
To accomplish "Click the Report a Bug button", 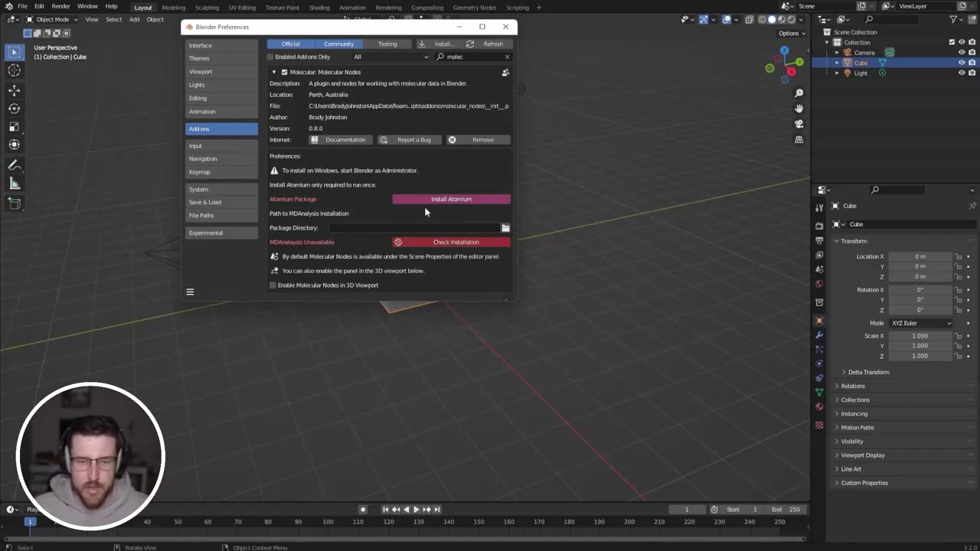I will point(409,140).
